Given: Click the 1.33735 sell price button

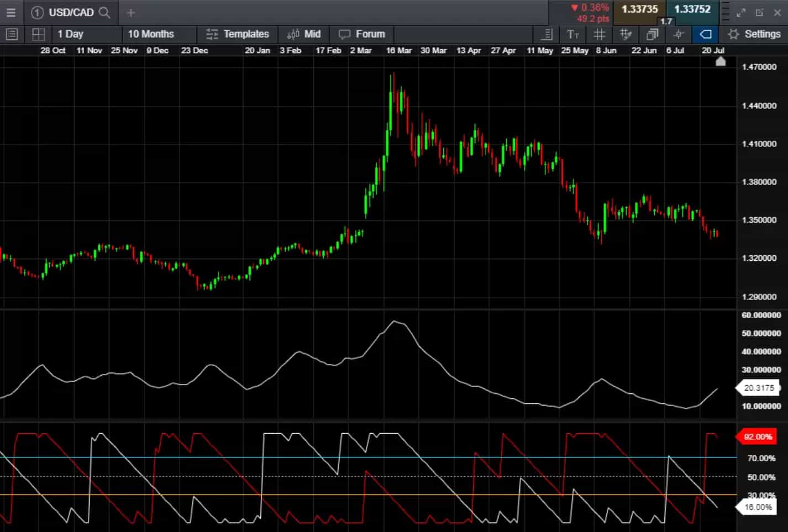Looking at the screenshot, I should 640,9.
